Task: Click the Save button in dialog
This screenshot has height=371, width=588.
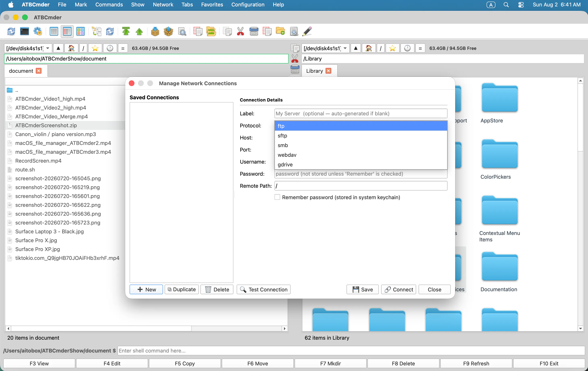Action: [x=362, y=290]
